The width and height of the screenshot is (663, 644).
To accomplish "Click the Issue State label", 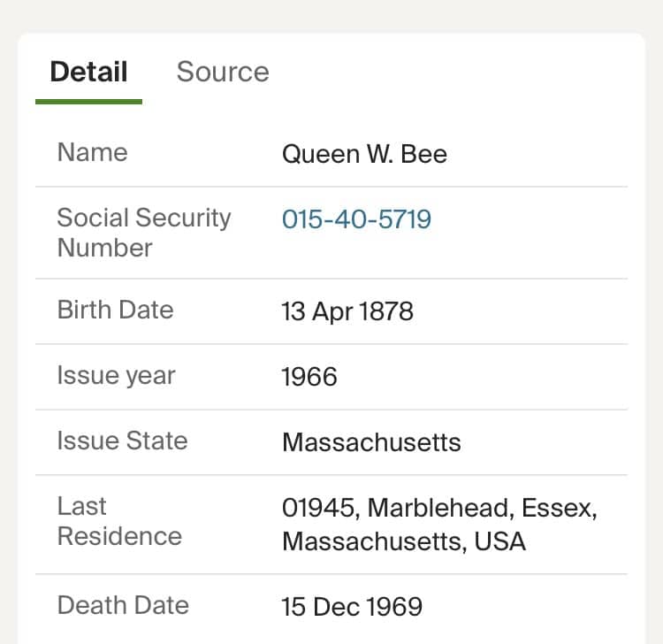I will pos(122,441).
